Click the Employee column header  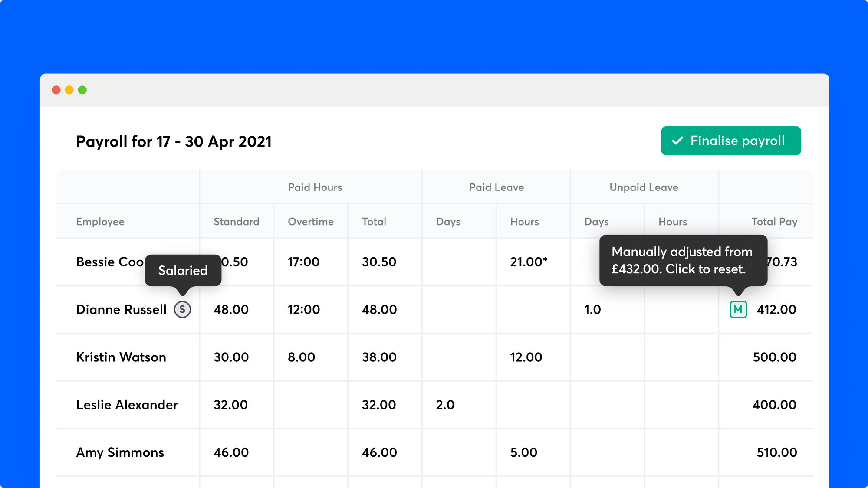[100, 222]
